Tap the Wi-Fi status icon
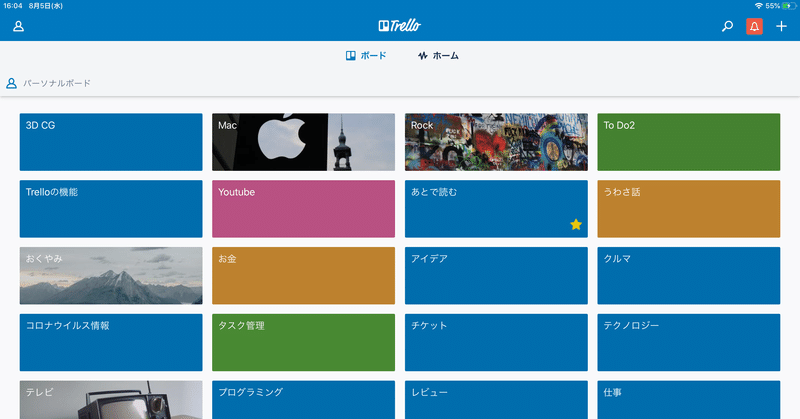800x419 pixels. [x=759, y=6]
